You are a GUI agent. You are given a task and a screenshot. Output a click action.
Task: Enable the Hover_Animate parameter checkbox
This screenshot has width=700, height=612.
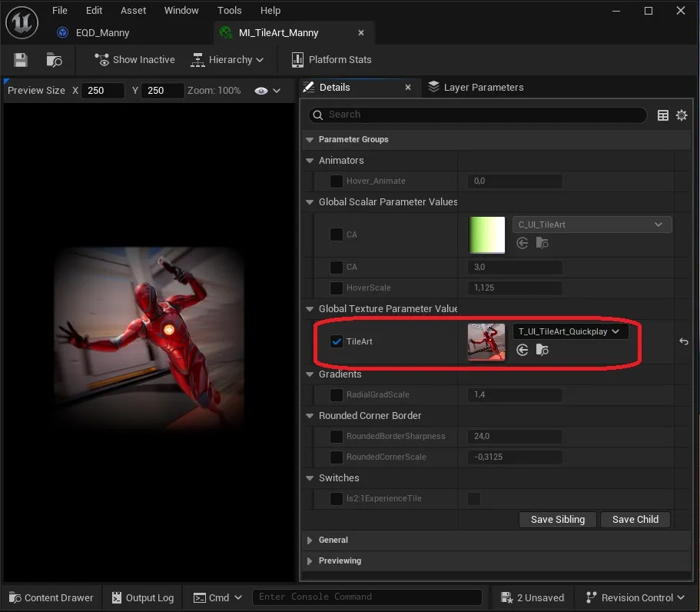[336, 181]
